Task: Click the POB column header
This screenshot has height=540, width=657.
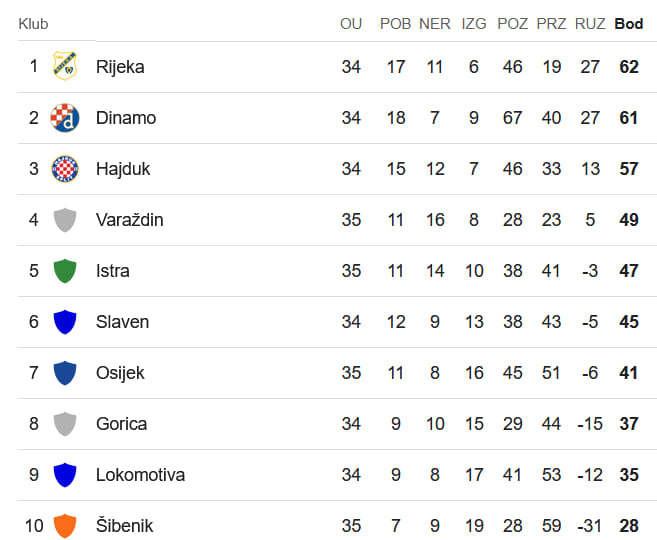Action: pyautogui.click(x=396, y=24)
